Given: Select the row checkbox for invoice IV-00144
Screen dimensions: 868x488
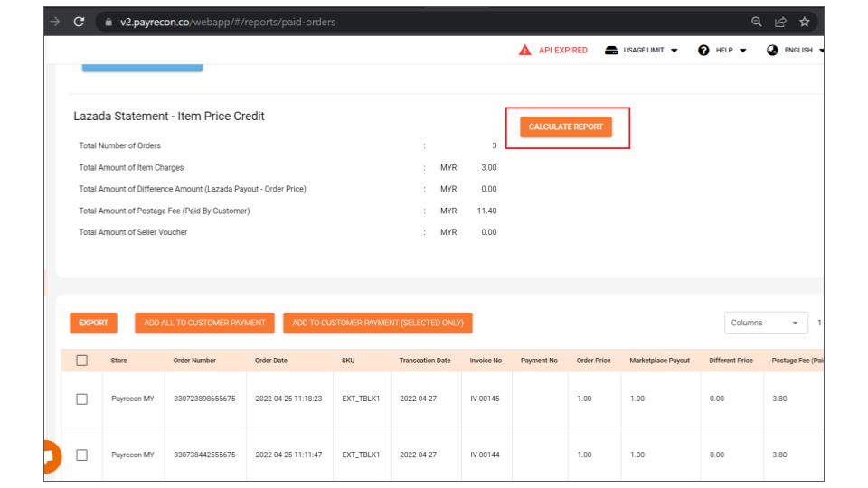Looking at the screenshot, I should (82, 455).
